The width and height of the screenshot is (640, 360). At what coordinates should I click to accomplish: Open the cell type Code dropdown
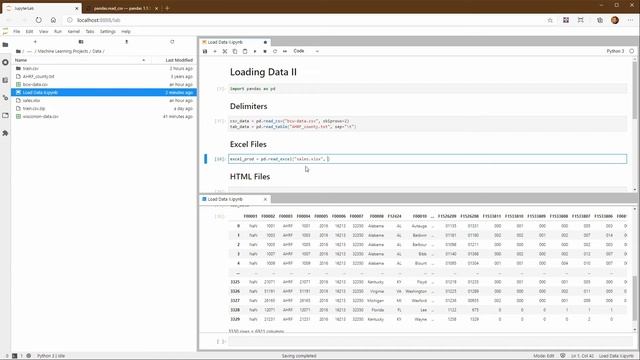(x=306, y=51)
